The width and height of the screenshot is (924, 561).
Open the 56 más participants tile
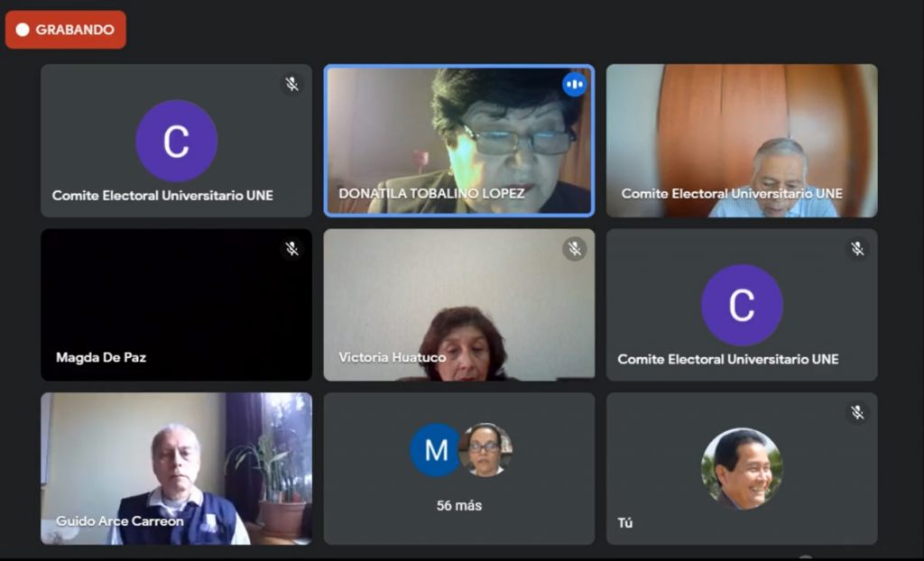tap(459, 468)
